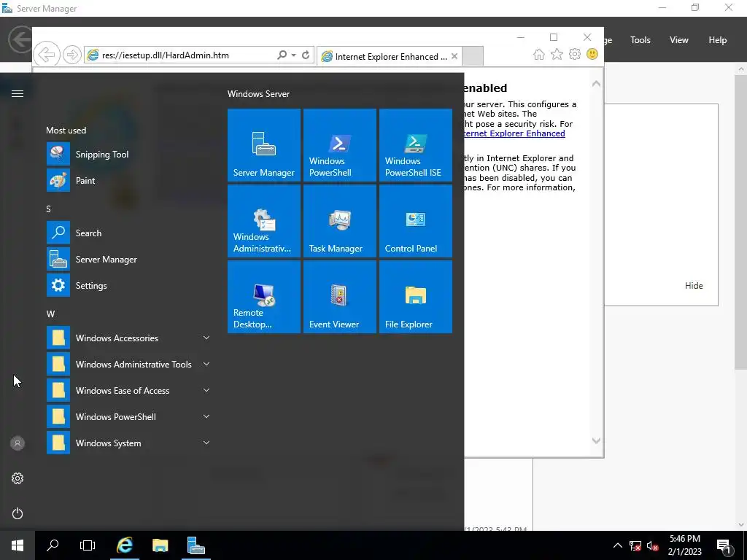
Task: Launch Snipping Tool from Most used
Action: coord(128,155)
